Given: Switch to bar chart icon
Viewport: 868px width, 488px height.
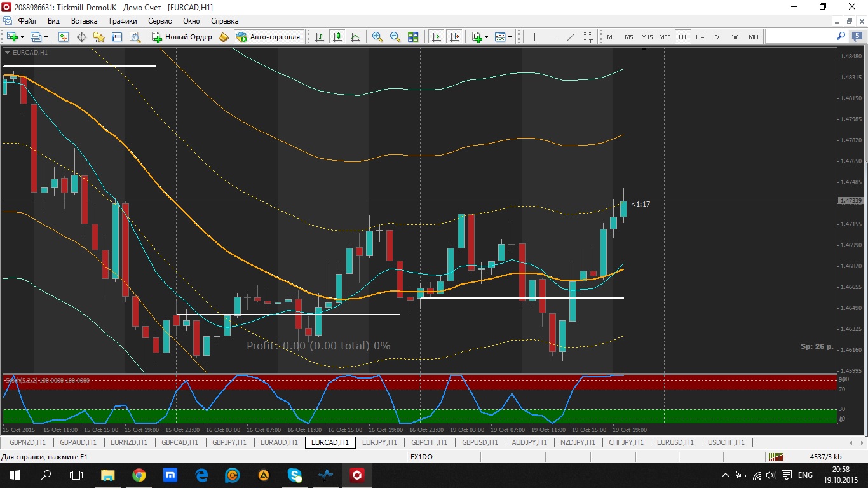Looking at the screenshot, I should [320, 37].
